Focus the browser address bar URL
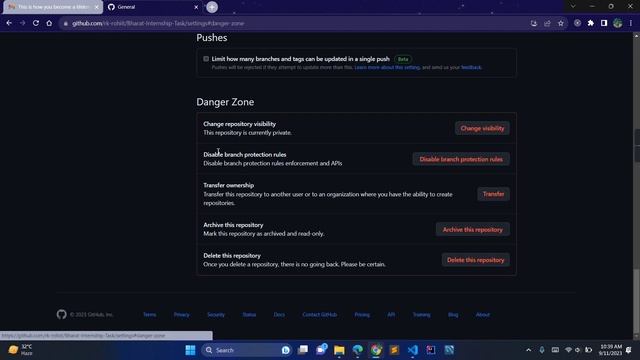640x360 pixels. (158, 24)
